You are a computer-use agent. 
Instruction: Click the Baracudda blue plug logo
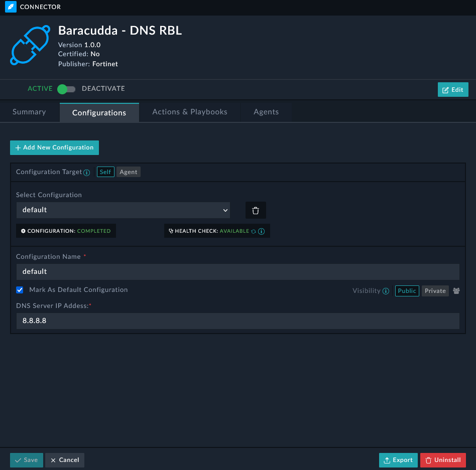pos(30,45)
